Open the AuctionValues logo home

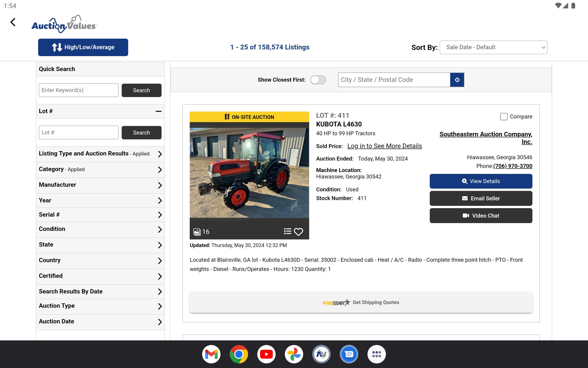pos(64,24)
